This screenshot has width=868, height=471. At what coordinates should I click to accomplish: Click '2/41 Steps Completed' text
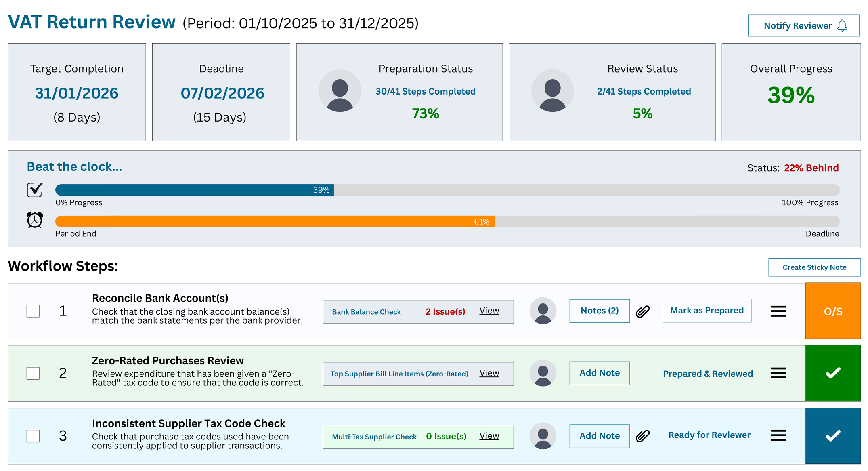coord(644,91)
